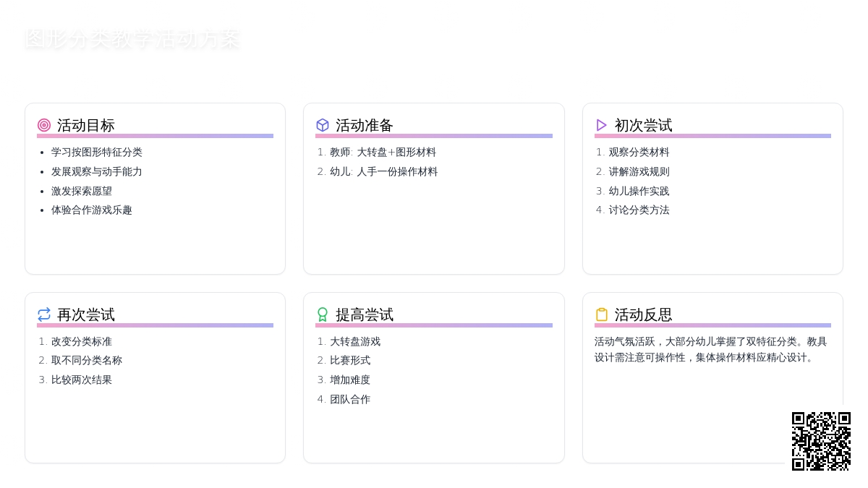Screen dimensions: 868x488
Task: Click the item 幼儿: 人手一份操作材料
Action: [384, 172]
